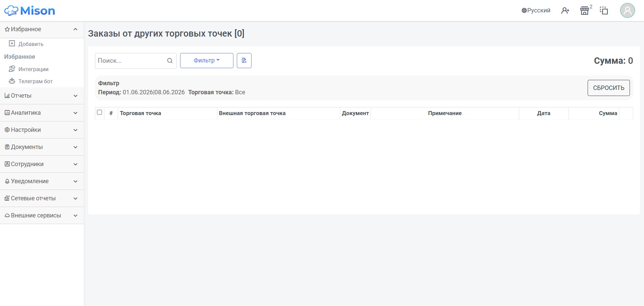Viewport: 644px width, 306px height.
Task: Open the Фильтр dropdown
Action: click(x=207, y=60)
